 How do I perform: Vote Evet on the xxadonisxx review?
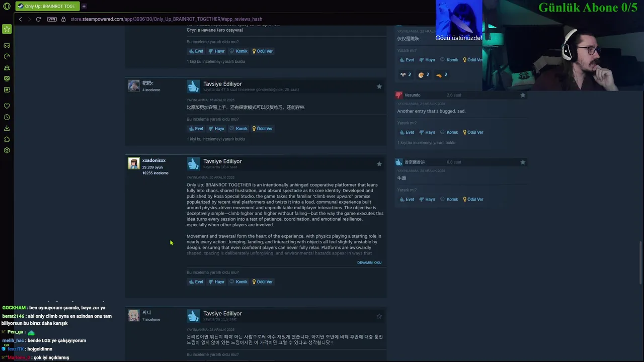[x=196, y=282]
